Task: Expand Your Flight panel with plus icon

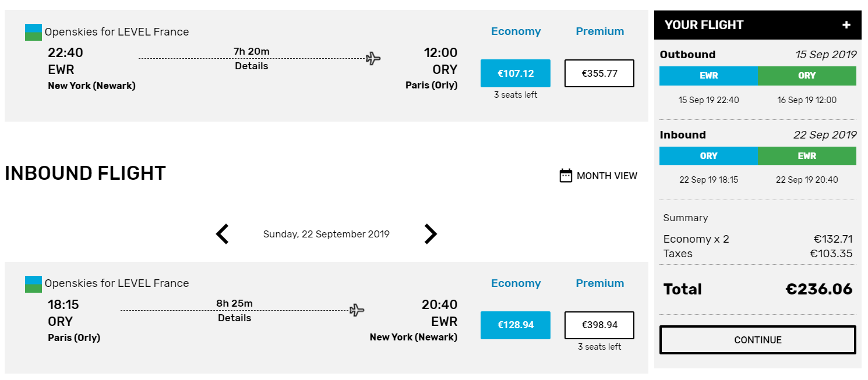Action: click(846, 25)
